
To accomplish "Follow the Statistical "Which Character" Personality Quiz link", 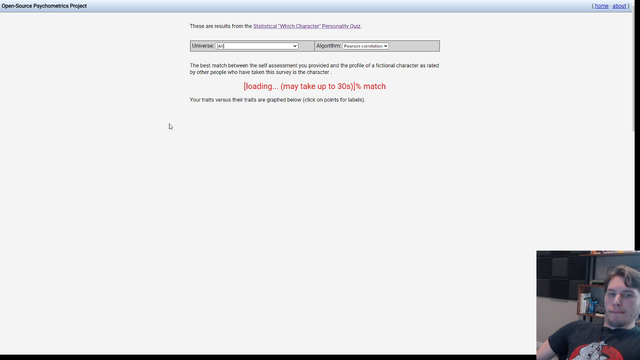I will click(x=307, y=26).
